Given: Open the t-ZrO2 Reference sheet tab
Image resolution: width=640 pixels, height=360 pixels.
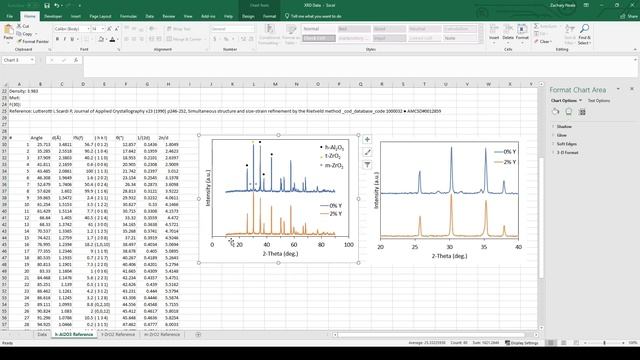Looking at the screenshot, I should tap(118, 335).
